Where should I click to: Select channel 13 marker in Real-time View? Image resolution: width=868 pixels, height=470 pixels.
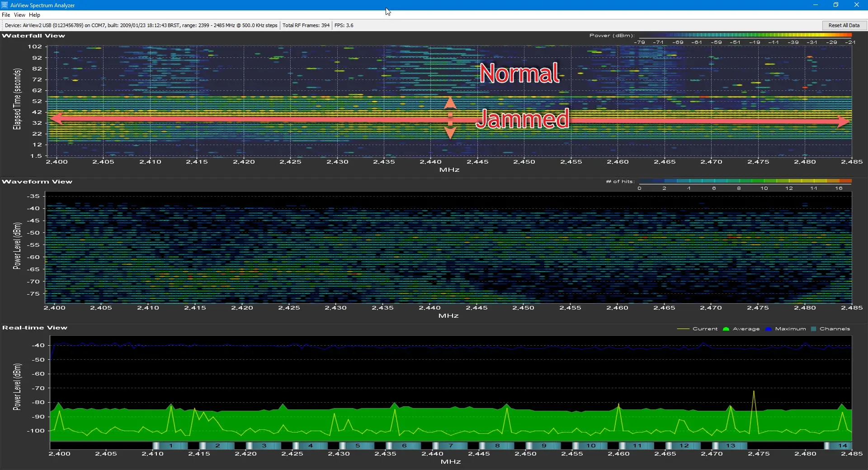pos(731,446)
